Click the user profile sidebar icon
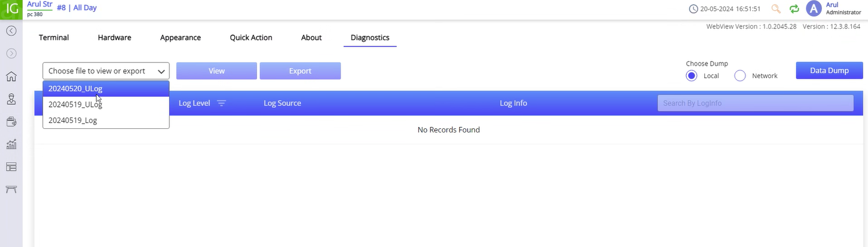 tap(11, 99)
